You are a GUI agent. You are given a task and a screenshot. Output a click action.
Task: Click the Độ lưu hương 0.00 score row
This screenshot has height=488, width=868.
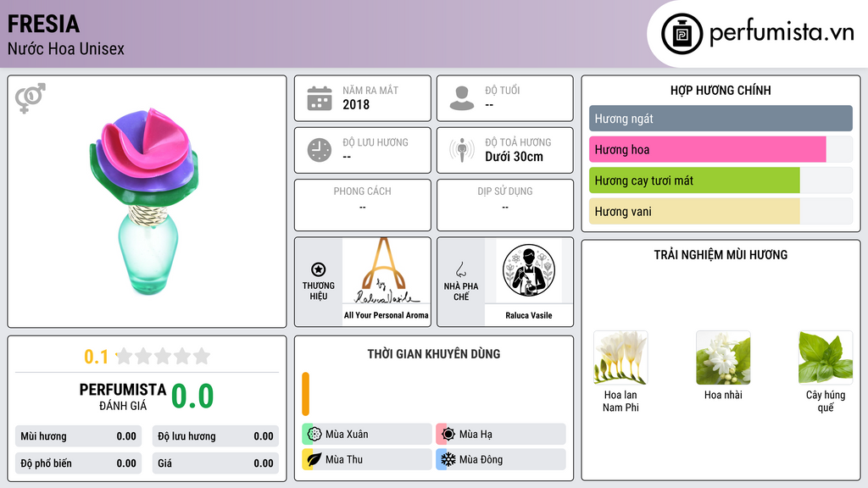coord(215,436)
